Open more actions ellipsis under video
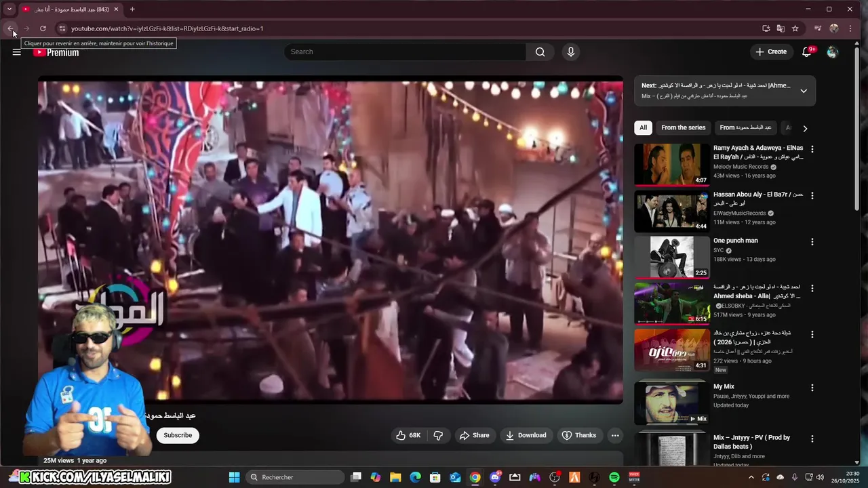The image size is (868, 488). tap(615, 435)
